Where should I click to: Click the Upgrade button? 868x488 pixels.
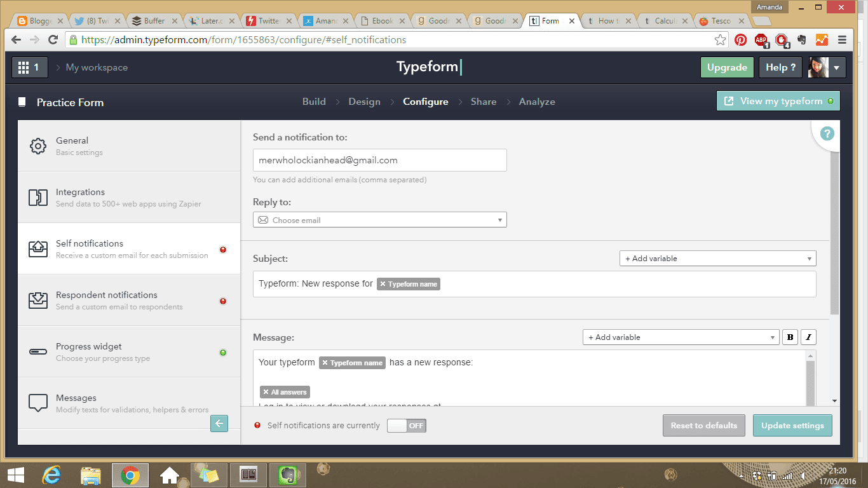(x=727, y=67)
